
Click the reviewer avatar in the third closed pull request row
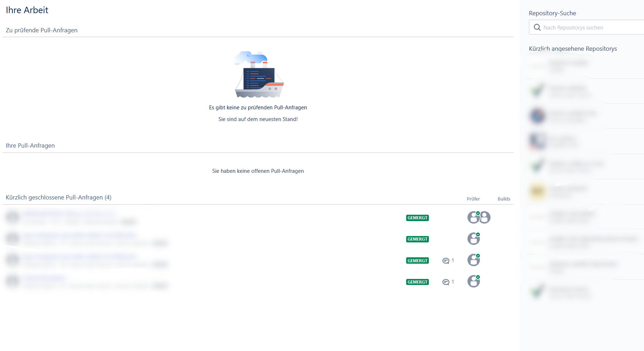tap(474, 260)
